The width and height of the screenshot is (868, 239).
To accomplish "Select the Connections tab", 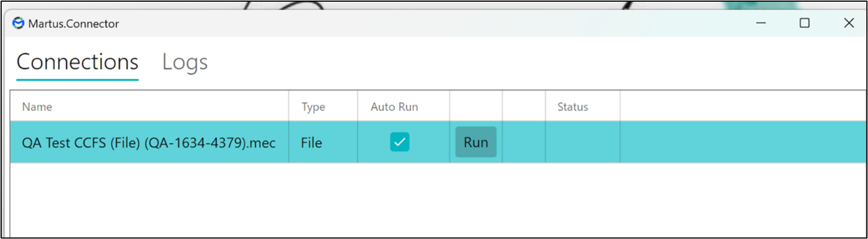I will (x=77, y=62).
